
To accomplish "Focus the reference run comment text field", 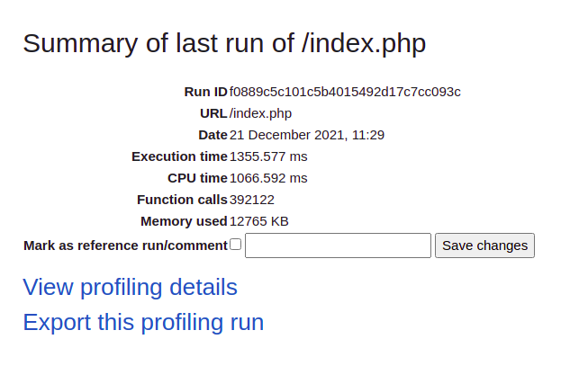I will pos(338,245).
